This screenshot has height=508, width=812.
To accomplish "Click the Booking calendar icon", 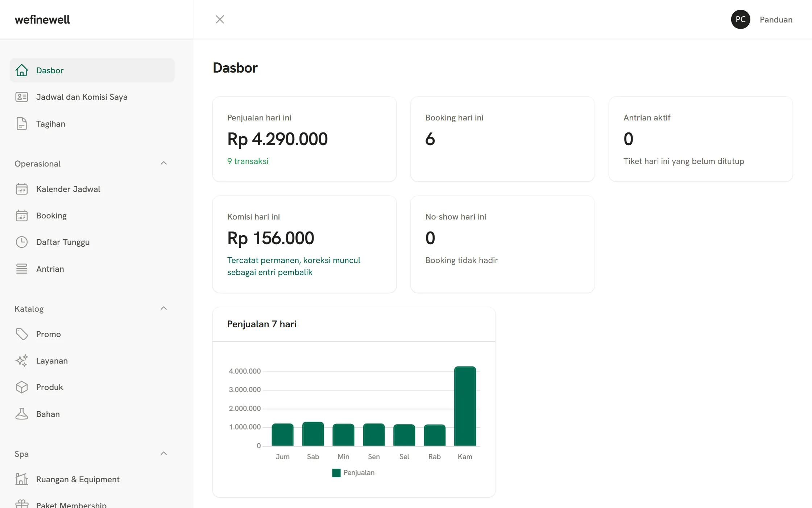I will [22, 216].
